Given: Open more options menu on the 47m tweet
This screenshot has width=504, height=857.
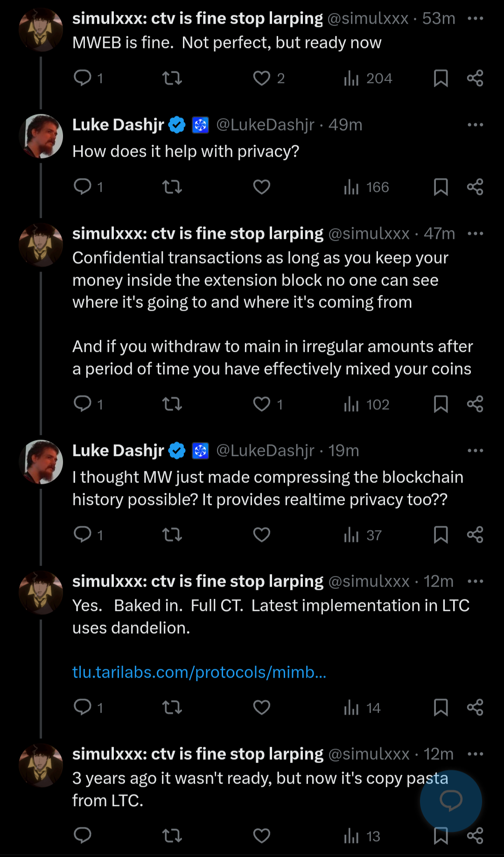Looking at the screenshot, I should pyautogui.click(x=475, y=233).
